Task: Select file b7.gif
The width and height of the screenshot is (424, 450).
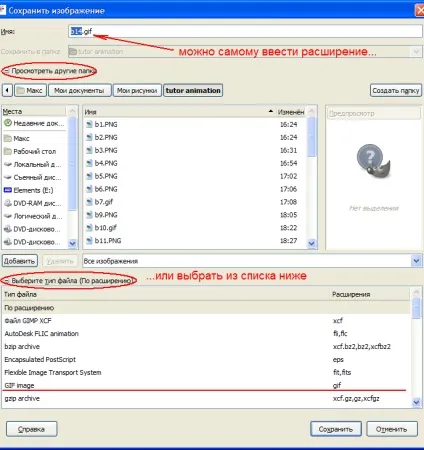Action: click(195, 202)
